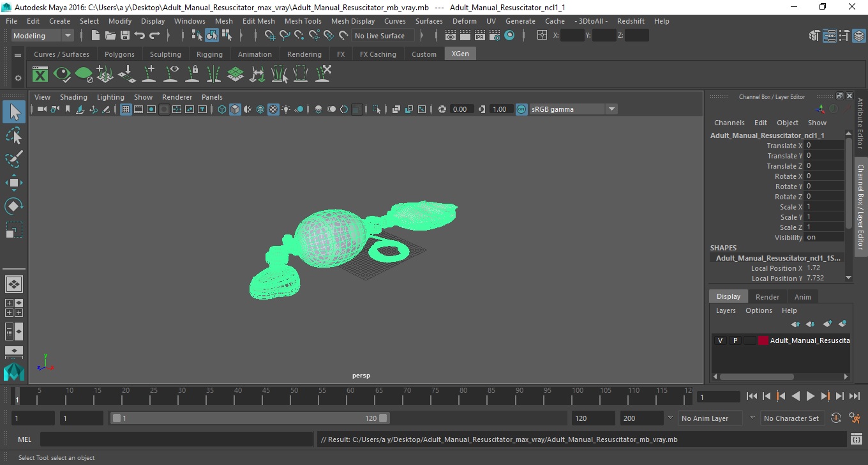
Task: Create a new scene with the New Scene icon
Action: [x=96, y=36]
